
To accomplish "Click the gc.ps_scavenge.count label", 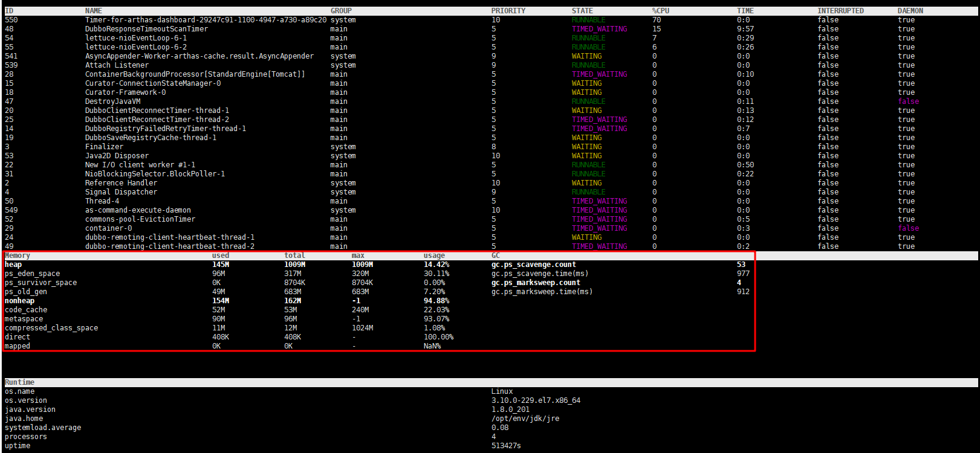I will [534, 265].
